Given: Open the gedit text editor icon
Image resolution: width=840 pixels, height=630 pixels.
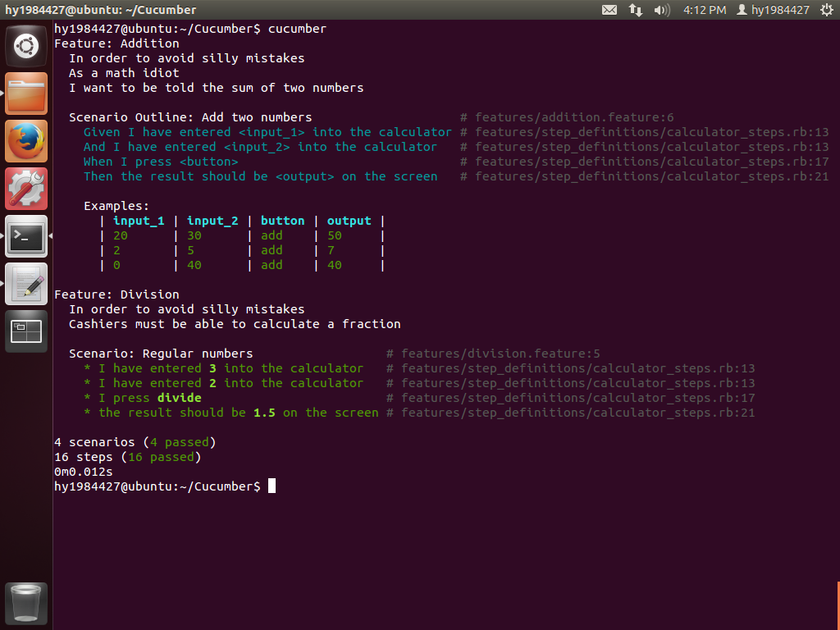Looking at the screenshot, I should (x=26, y=284).
